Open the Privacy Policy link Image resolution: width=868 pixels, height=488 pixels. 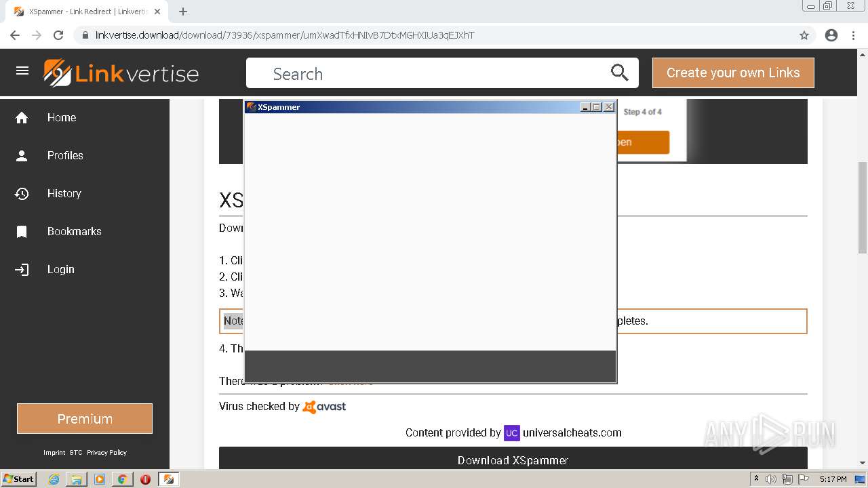coord(106,453)
